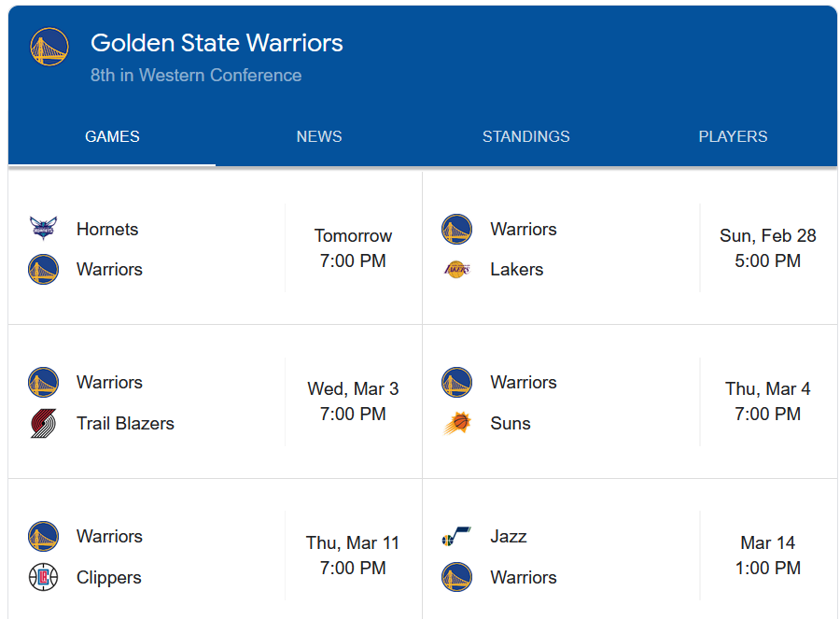Switch to the News tab
840x619 pixels.
pos(319,136)
